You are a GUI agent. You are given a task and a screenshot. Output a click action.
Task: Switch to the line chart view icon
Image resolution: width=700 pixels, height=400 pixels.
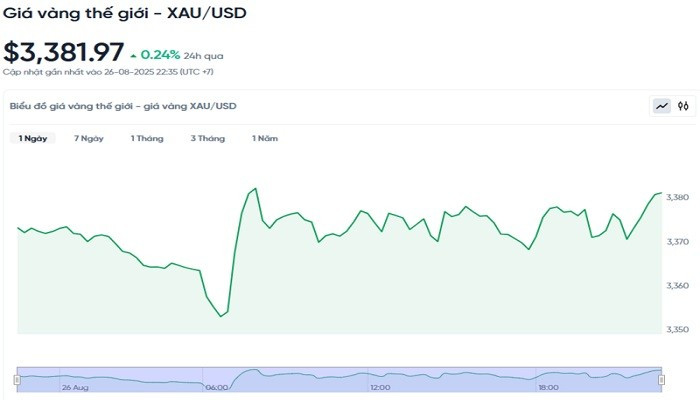[662, 105]
